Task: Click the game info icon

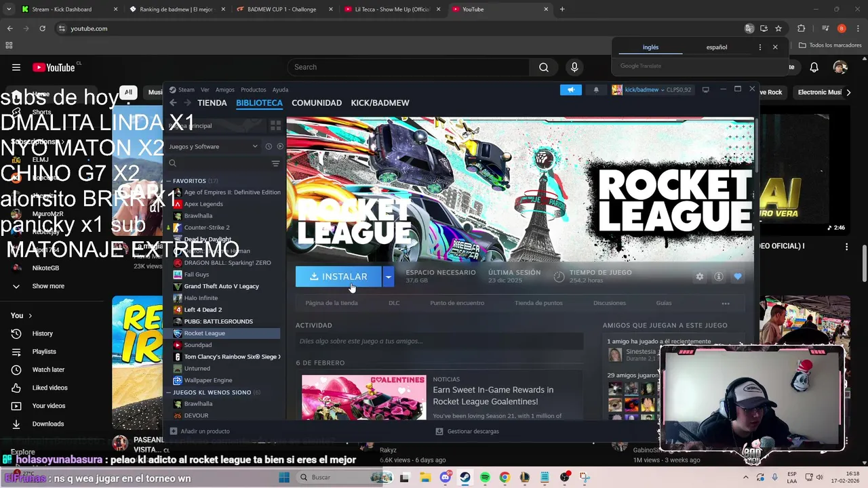Action: click(x=719, y=277)
